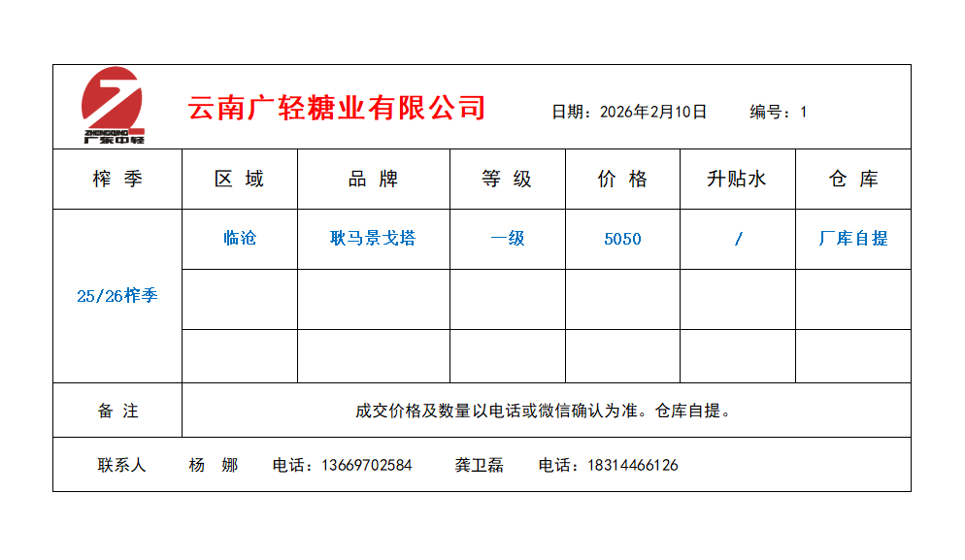965x560 pixels.
Task: Click the remark text about 成交价格及数量
Action: [x=543, y=411]
